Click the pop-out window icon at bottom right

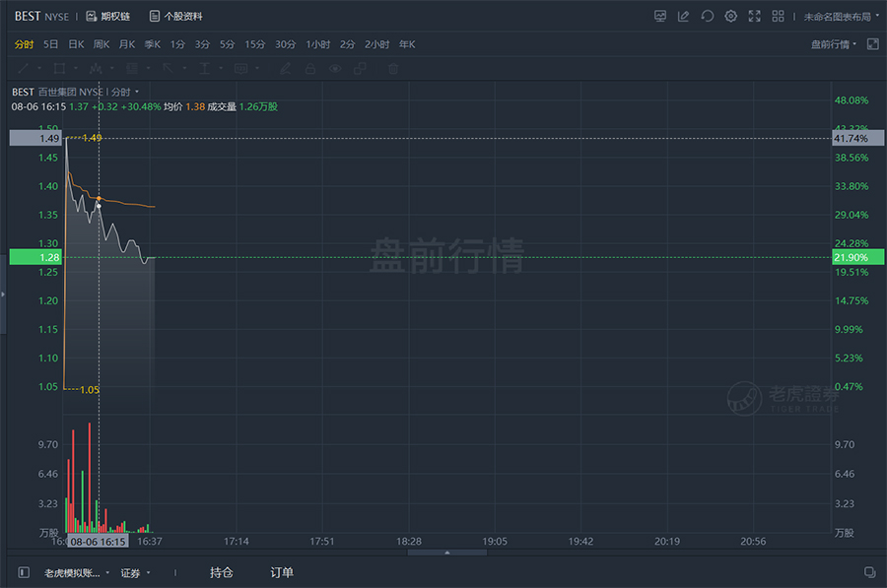click(869, 572)
